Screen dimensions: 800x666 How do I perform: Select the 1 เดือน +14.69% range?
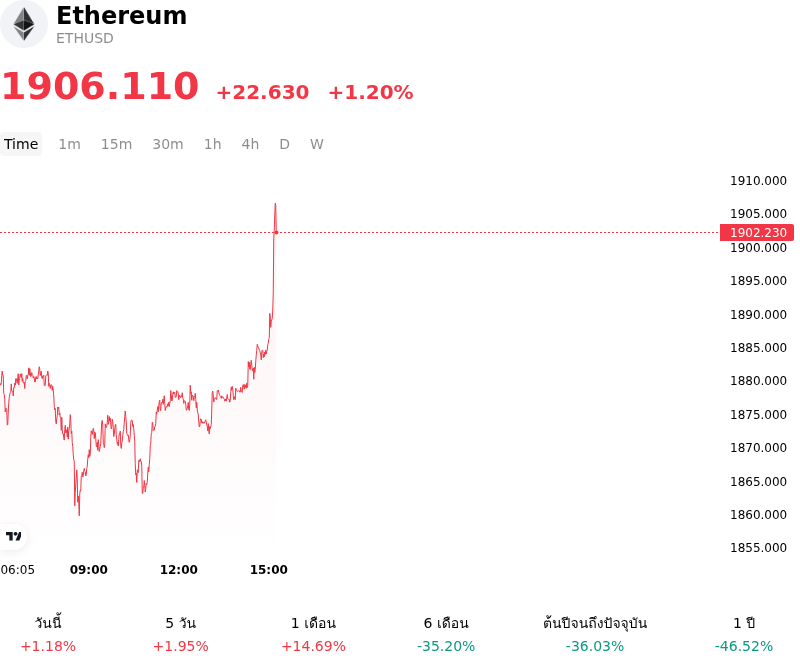pyautogui.click(x=313, y=634)
